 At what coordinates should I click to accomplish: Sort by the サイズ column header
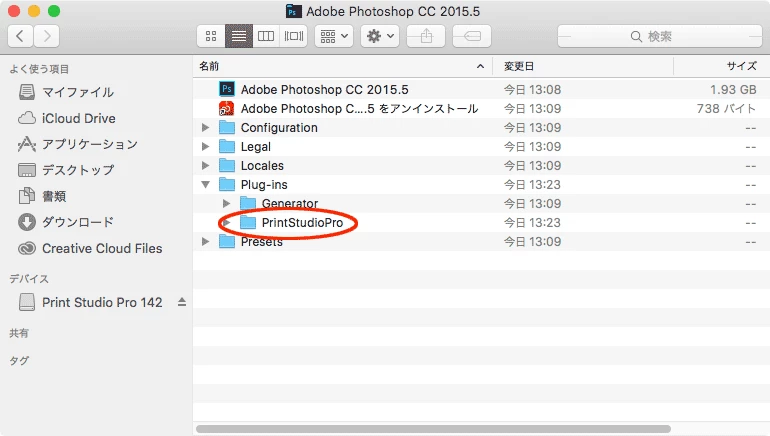(x=742, y=66)
